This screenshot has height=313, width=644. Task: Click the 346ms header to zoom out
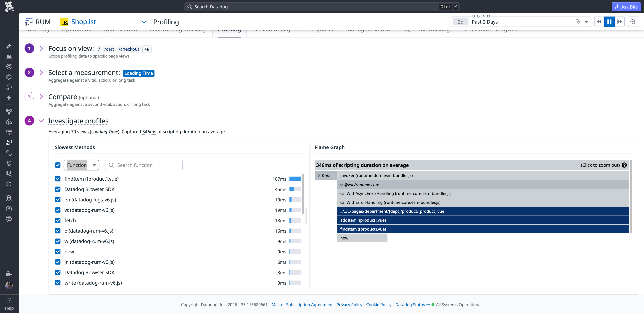click(471, 165)
